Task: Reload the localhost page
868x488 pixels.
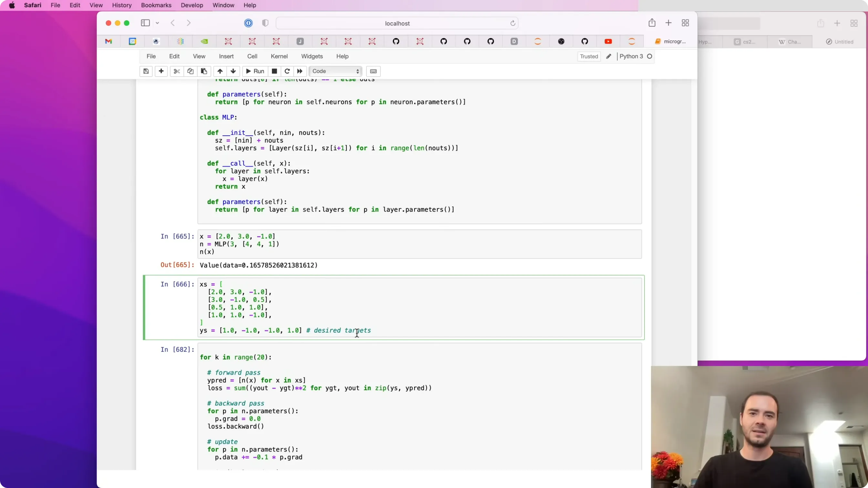Action: tap(512, 23)
